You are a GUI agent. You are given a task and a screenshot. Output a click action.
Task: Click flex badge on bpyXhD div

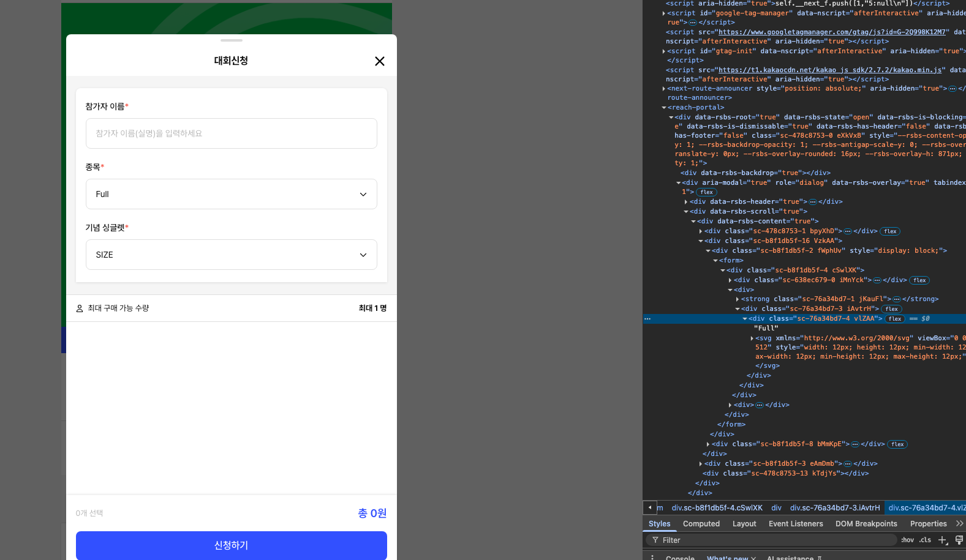point(890,231)
